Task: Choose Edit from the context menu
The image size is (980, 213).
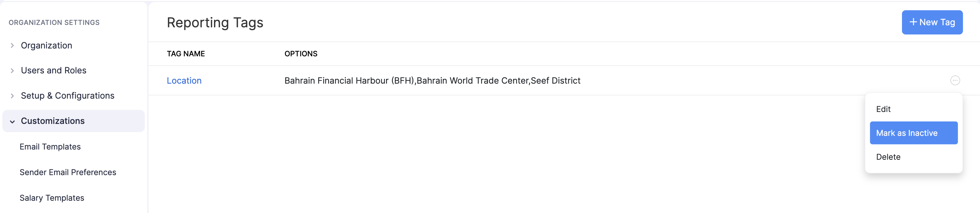Action: (883, 109)
